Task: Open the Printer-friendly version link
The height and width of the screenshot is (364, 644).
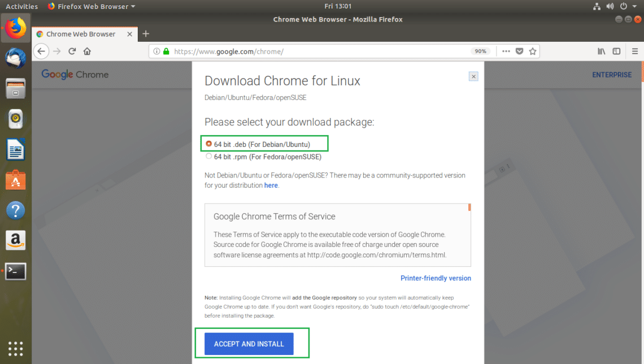Action: pyautogui.click(x=436, y=278)
